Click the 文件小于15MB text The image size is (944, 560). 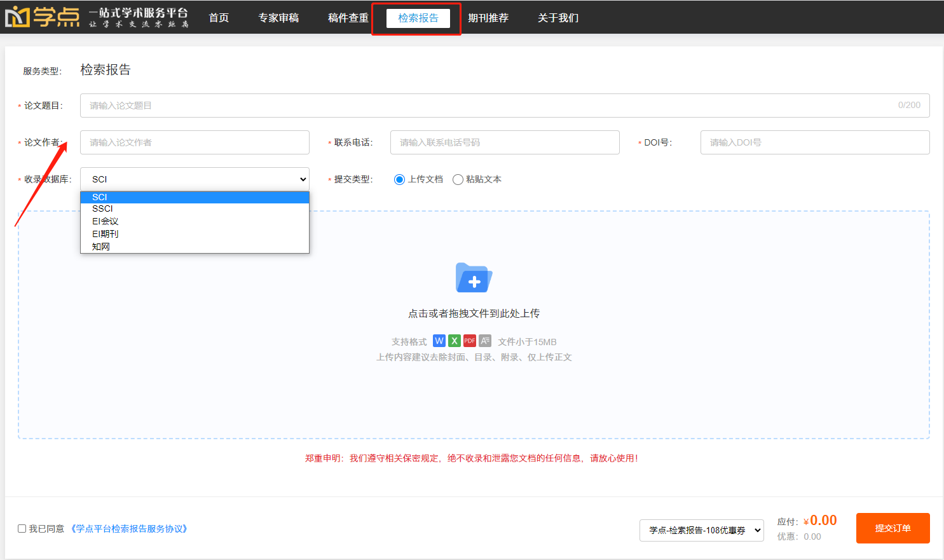(527, 342)
